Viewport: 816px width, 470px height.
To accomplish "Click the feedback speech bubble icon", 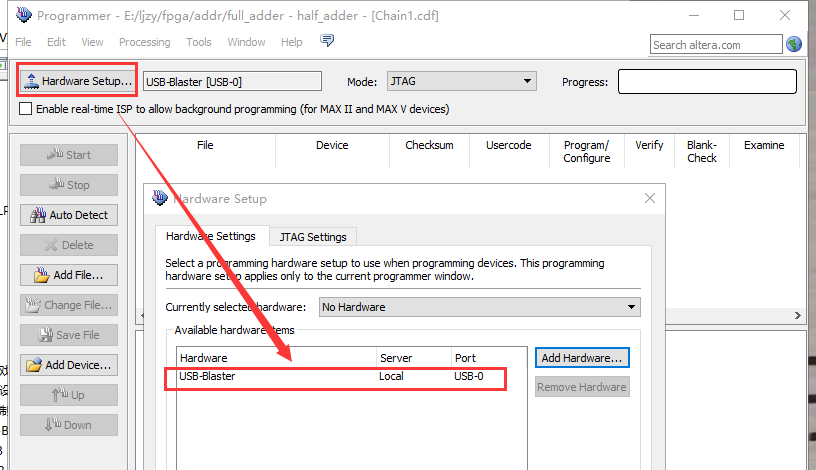I will coord(327,40).
